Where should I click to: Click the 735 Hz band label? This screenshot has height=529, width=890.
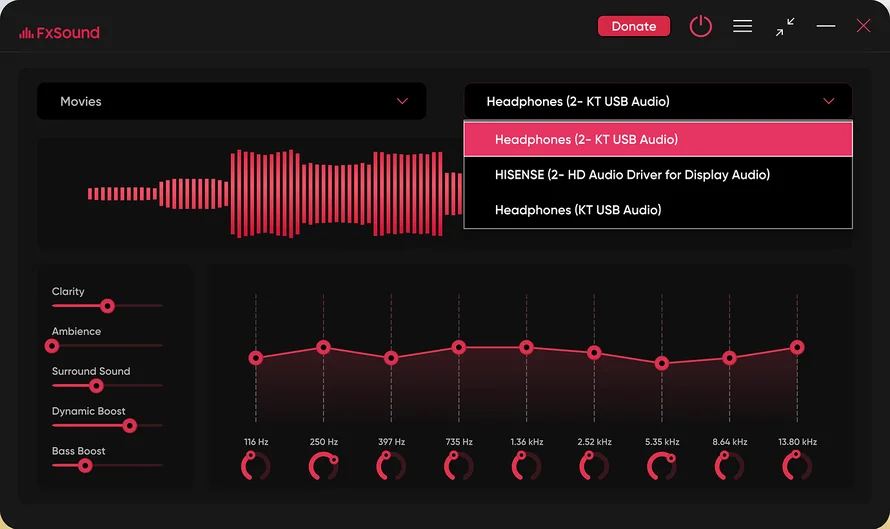(x=459, y=442)
